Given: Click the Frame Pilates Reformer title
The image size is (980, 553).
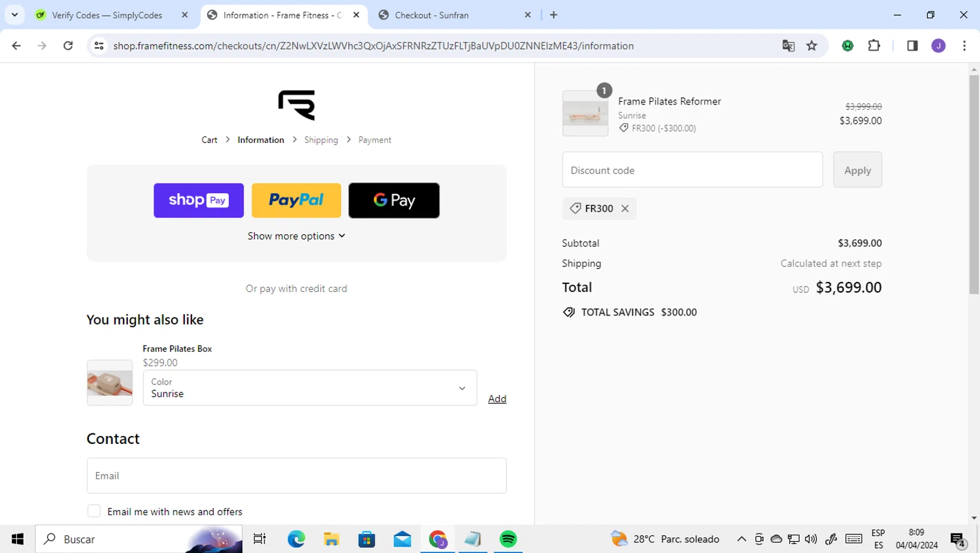Looking at the screenshot, I should pyautogui.click(x=670, y=101).
